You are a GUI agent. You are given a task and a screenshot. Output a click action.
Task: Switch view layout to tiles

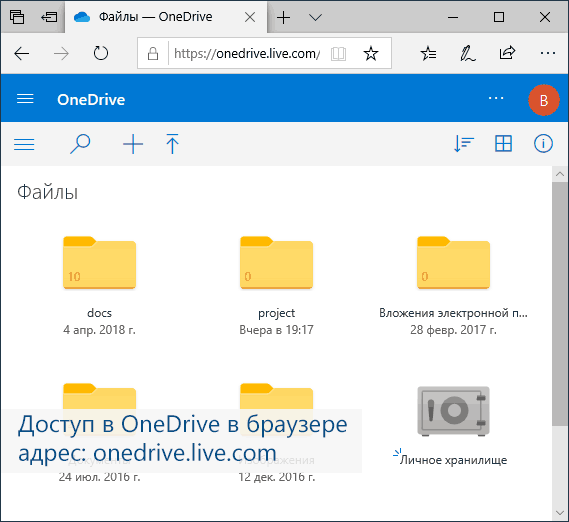[x=504, y=143]
